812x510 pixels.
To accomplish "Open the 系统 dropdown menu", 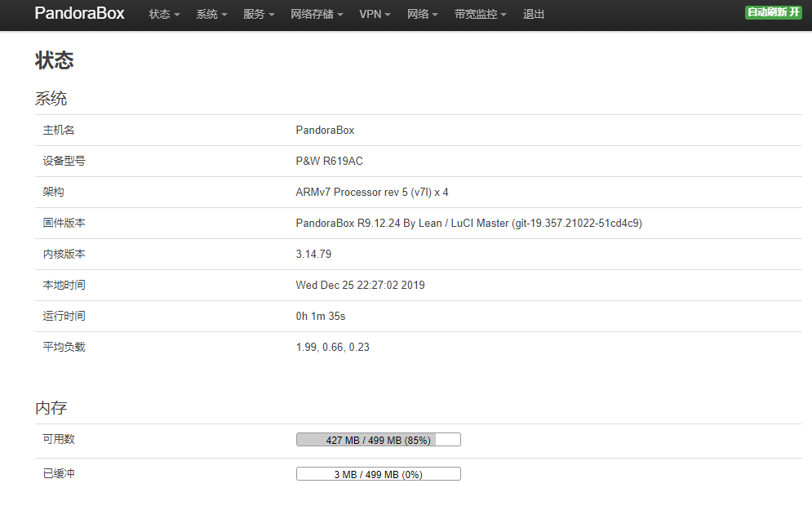I will click(211, 15).
